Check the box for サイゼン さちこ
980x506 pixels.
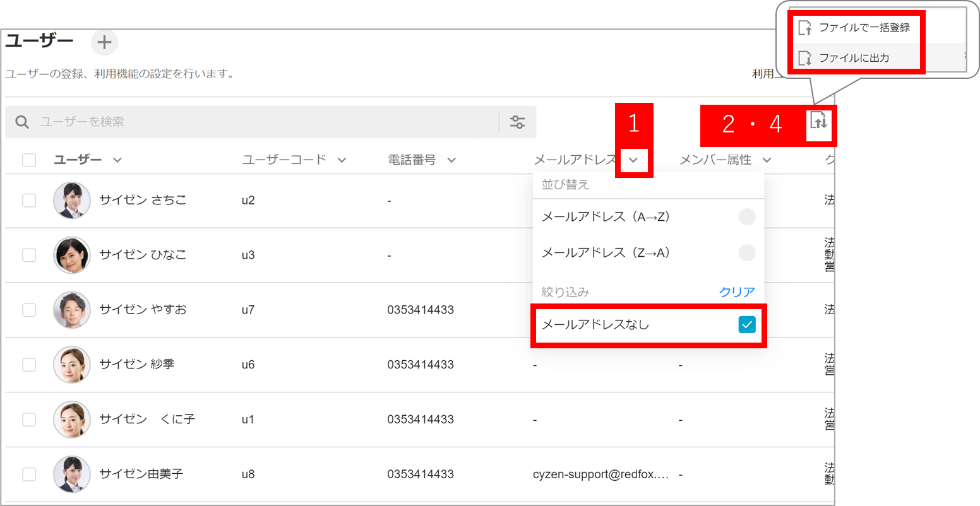(29, 201)
